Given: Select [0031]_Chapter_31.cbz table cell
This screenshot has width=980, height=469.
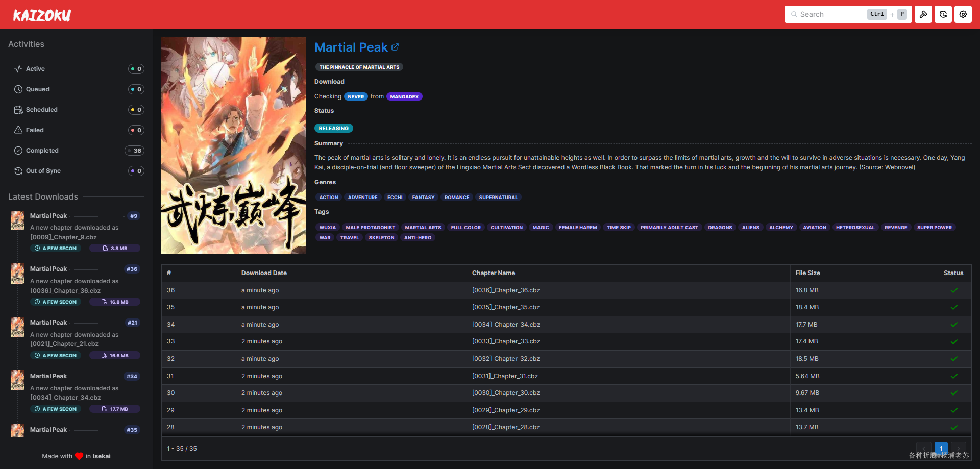Looking at the screenshot, I should point(628,376).
